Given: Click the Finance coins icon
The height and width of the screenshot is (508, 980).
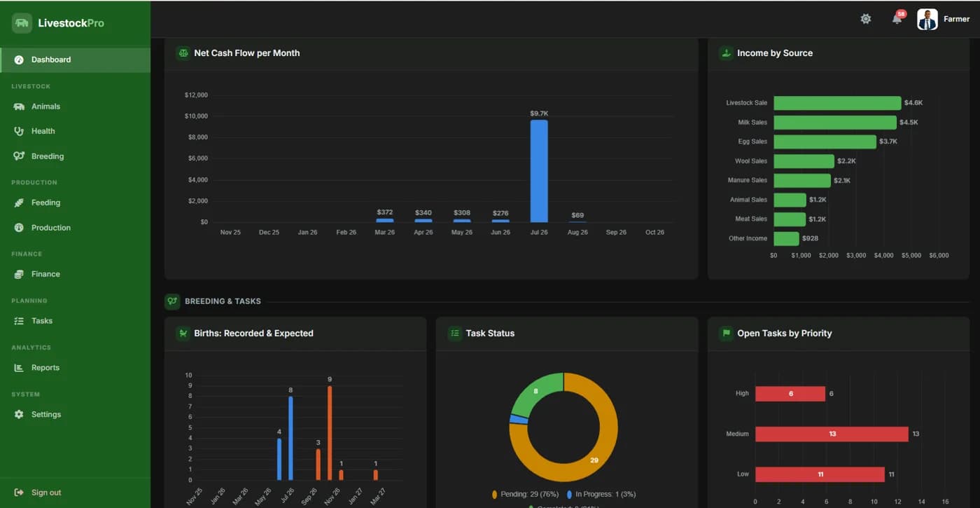Looking at the screenshot, I should click(x=19, y=274).
